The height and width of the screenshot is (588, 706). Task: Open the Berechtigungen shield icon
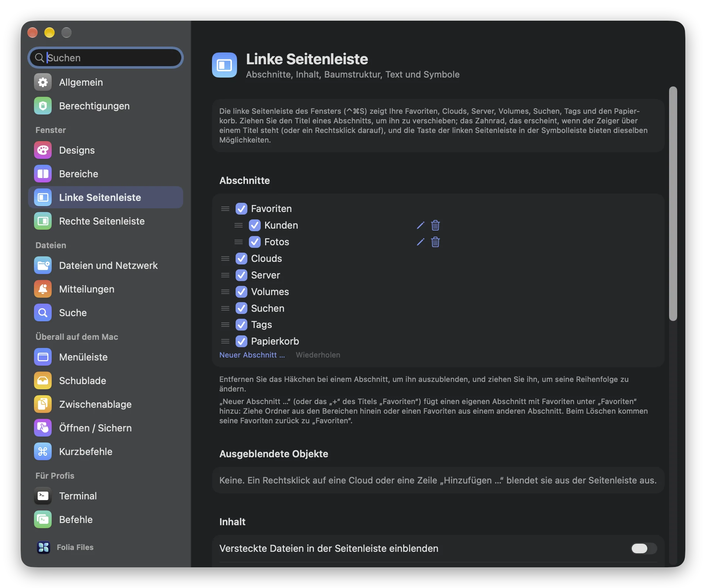click(x=43, y=106)
